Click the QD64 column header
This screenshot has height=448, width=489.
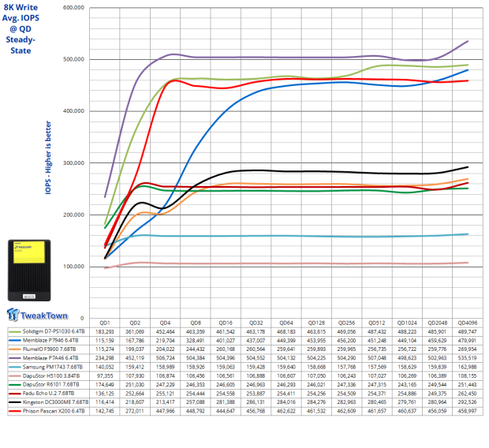pos(286,323)
